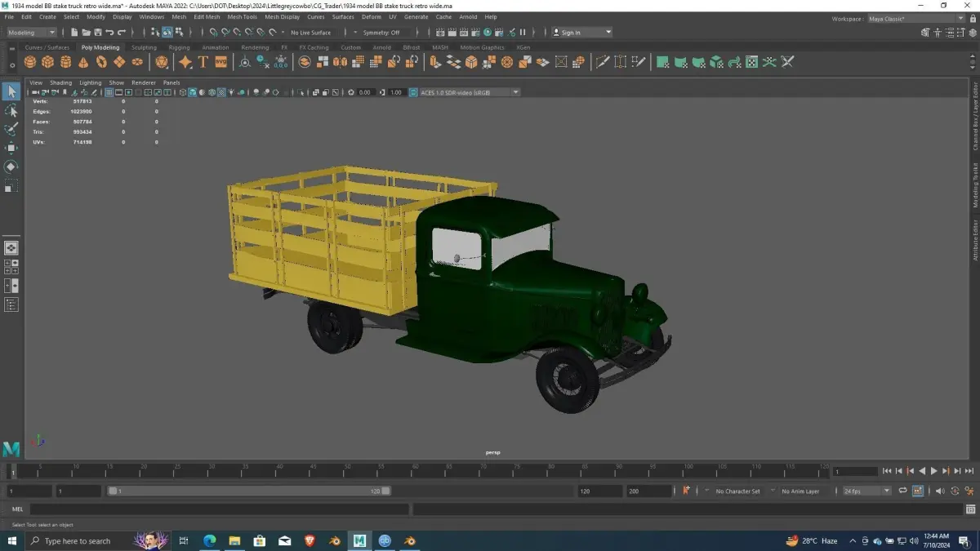
Task: Select the Move tool in the toolbox
Action: point(11,148)
